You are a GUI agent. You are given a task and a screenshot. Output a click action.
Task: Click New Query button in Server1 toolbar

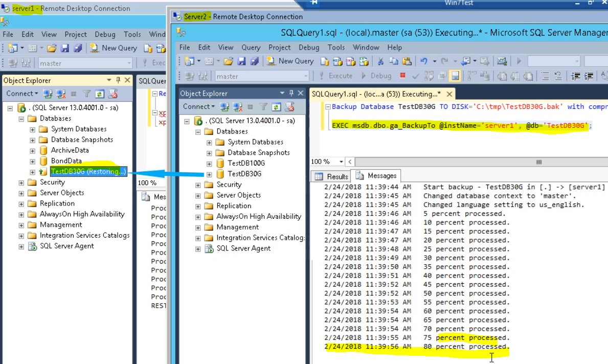click(x=114, y=48)
